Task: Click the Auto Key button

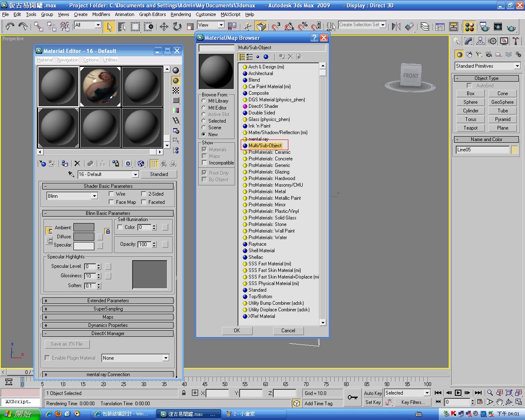Action: pyautogui.click(x=373, y=393)
